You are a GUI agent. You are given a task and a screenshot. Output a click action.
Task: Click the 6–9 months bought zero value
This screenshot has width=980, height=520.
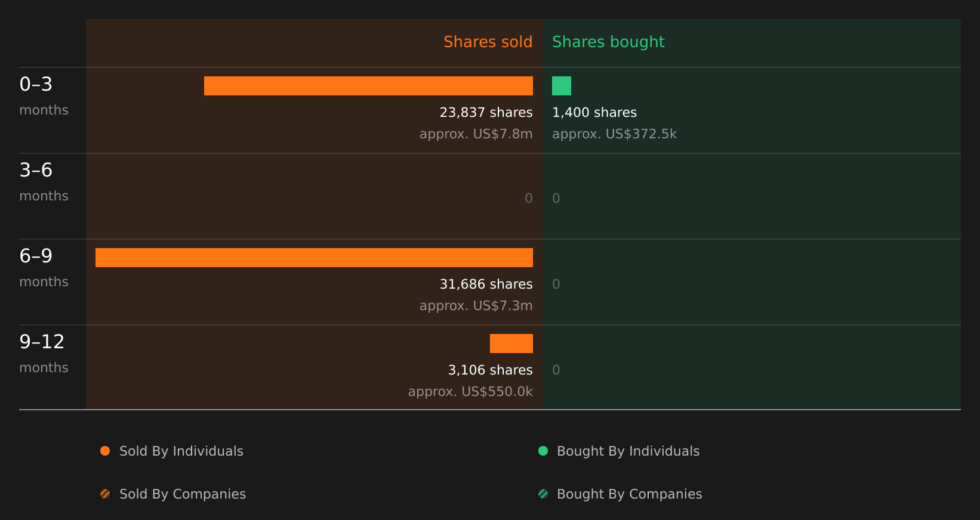pos(556,284)
